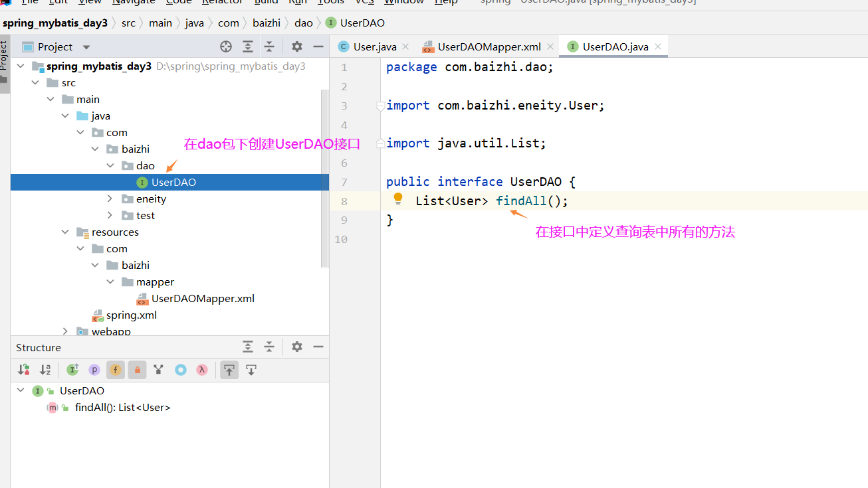Toggle the Structure arrow-up-into-tray autoscroll button
The height and width of the screenshot is (488, 868).
point(229,370)
